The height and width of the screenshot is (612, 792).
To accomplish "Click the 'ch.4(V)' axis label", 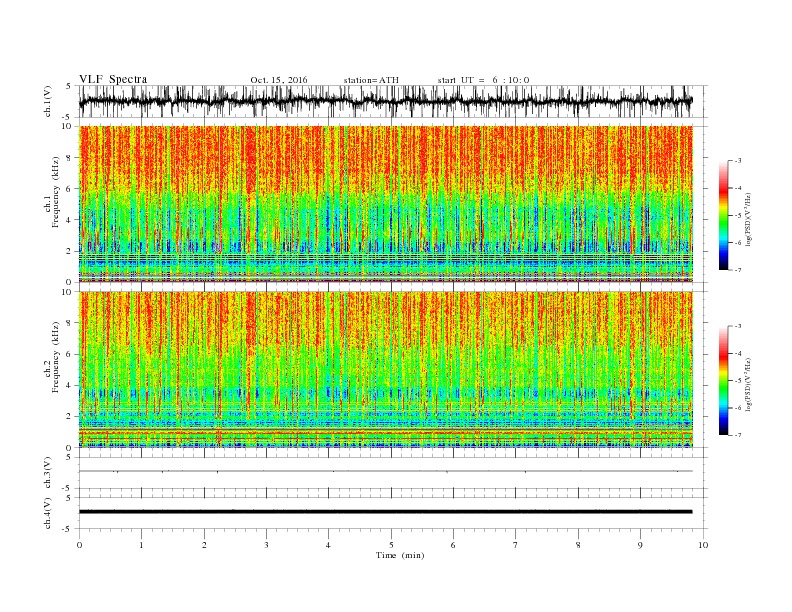I will tap(48, 513).
